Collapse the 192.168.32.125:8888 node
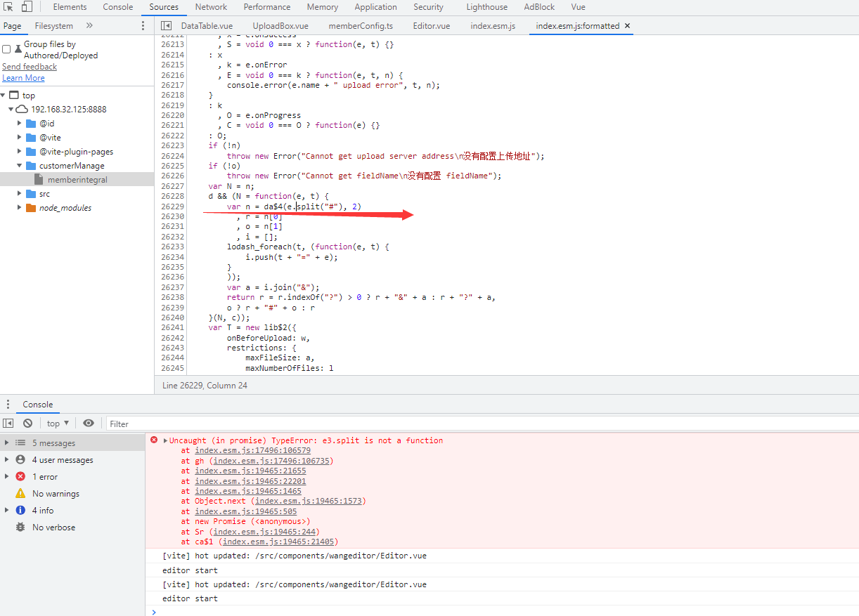Screen dimensions: 859x616 (11, 110)
